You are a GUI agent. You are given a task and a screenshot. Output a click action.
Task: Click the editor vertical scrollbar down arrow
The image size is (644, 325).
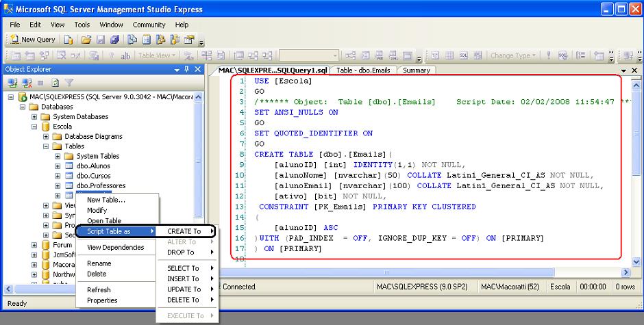pyautogui.click(x=636, y=261)
